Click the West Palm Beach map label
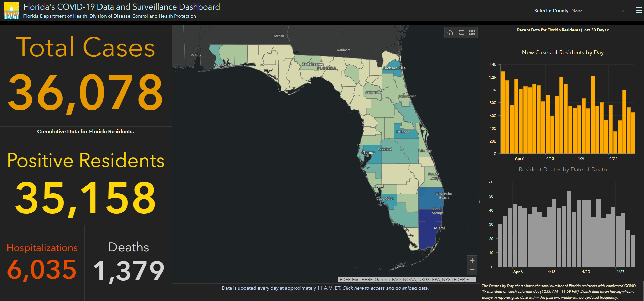This screenshot has width=644, height=301. [x=443, y=196]
